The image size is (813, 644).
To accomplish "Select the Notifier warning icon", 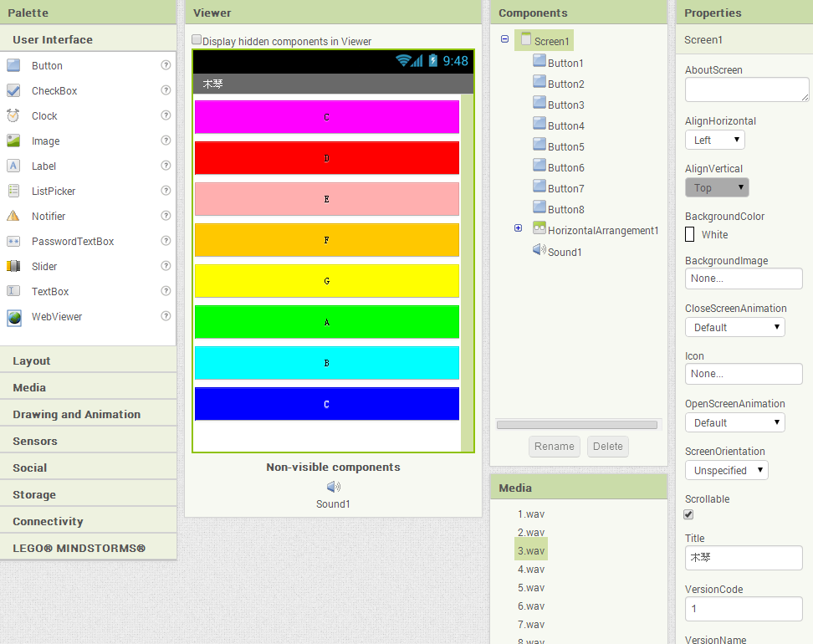I will (x=13, y=216).
